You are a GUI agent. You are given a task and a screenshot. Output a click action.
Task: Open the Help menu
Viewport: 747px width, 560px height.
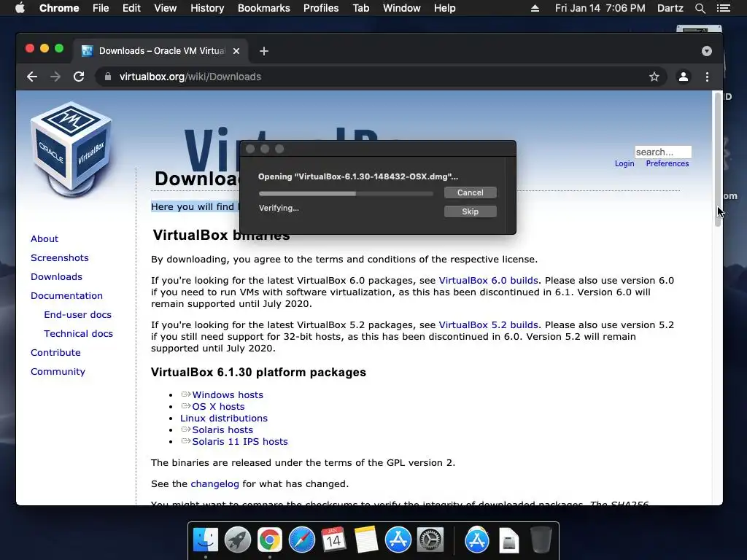click(444, 8)
